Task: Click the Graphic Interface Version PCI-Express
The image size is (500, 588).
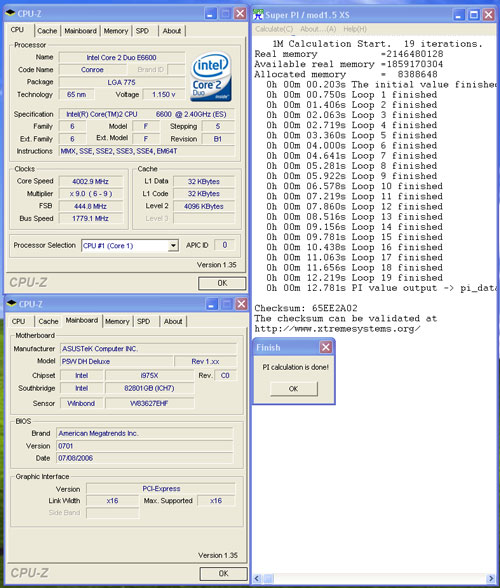Action: pyautogui.click(x=161, y=489)
